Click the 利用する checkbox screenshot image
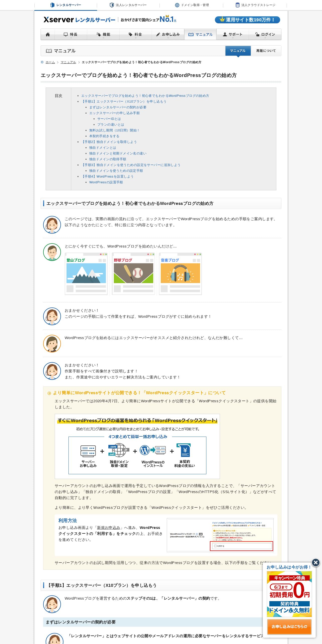 [220, 535]
